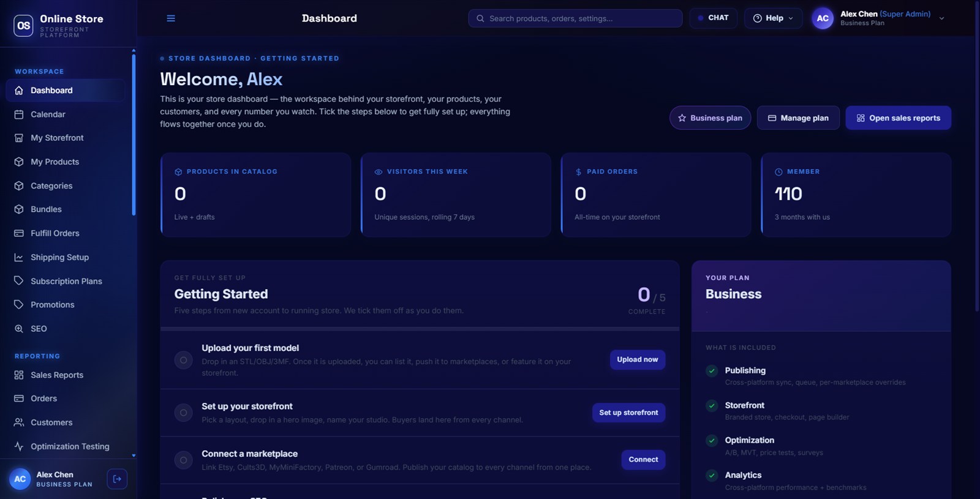
Task: Go to Orders in the sidebar
Action: [66, 399]
